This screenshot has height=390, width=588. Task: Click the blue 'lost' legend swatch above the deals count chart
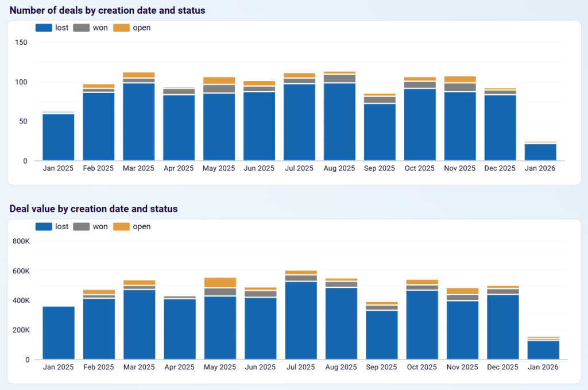click(x=43, y=27)
